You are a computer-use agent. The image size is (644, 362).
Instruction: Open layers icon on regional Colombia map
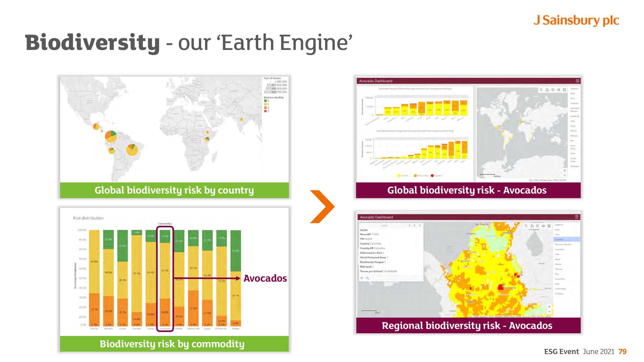[x=543, y=226]
